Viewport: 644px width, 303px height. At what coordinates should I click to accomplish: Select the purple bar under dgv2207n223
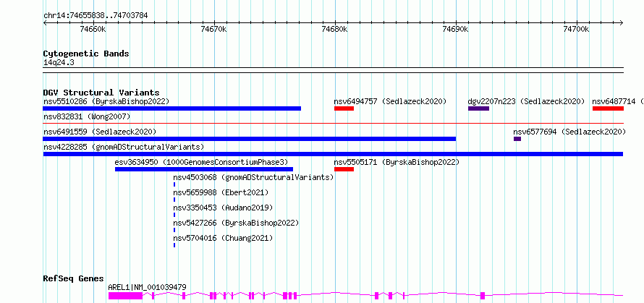tap(478, 108)
